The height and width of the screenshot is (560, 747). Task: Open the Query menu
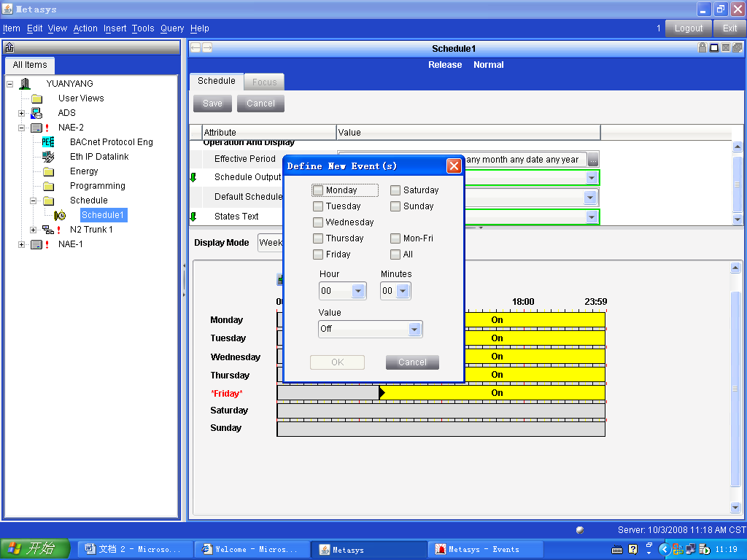click(172, 28)
